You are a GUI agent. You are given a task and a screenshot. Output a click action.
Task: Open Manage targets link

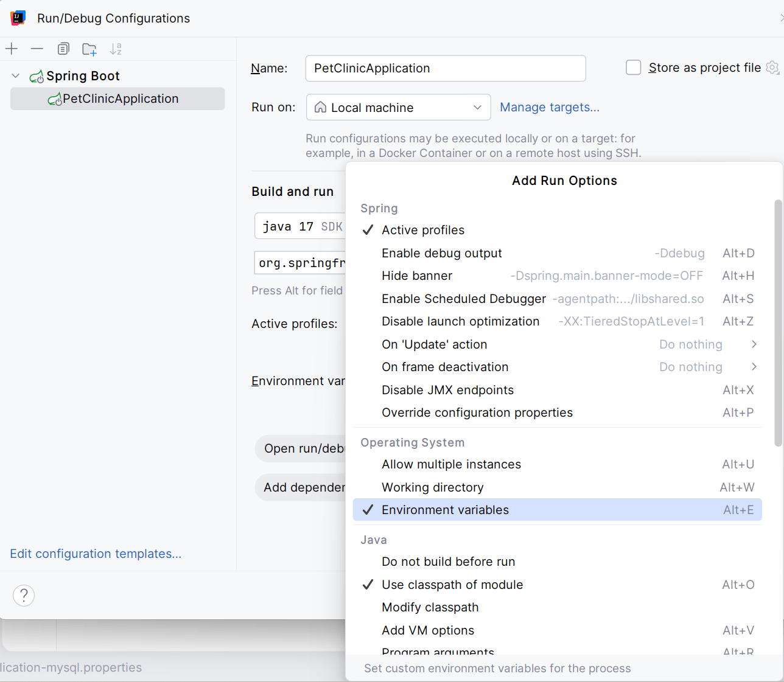549,107
